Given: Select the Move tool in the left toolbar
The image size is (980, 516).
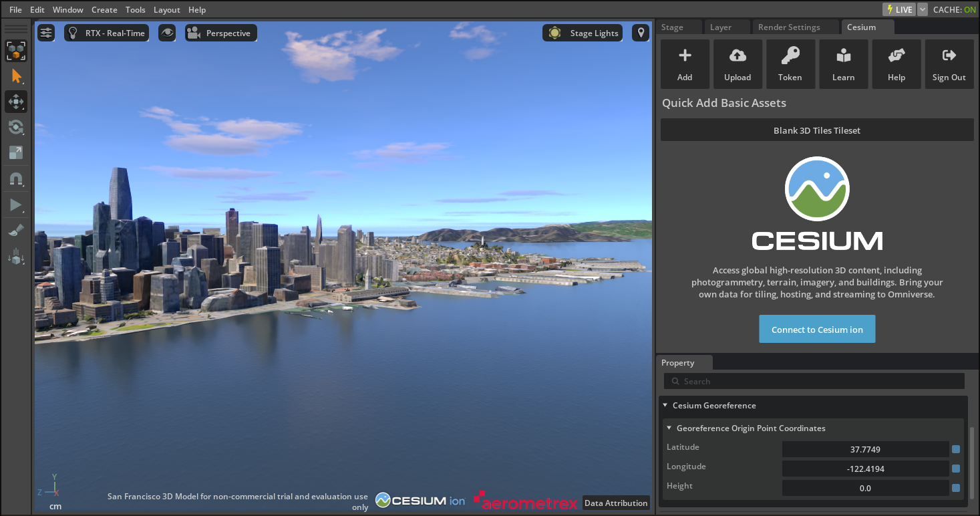Looking at the screenshot, I should (x=15, y=102).
